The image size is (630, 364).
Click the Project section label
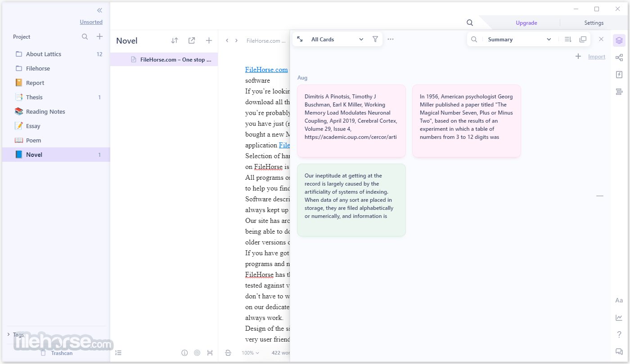(x=22, y=37)
